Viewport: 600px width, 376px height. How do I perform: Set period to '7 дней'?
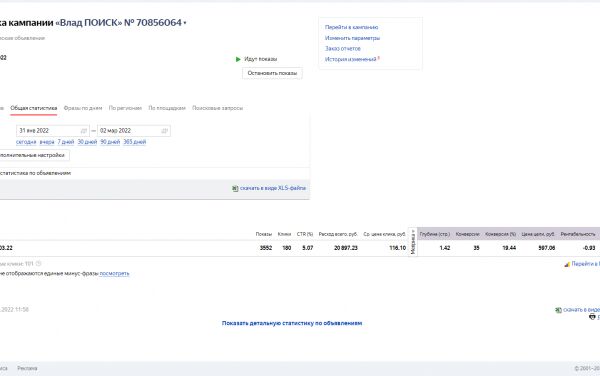pyautogui.click(x=65, y=142)
